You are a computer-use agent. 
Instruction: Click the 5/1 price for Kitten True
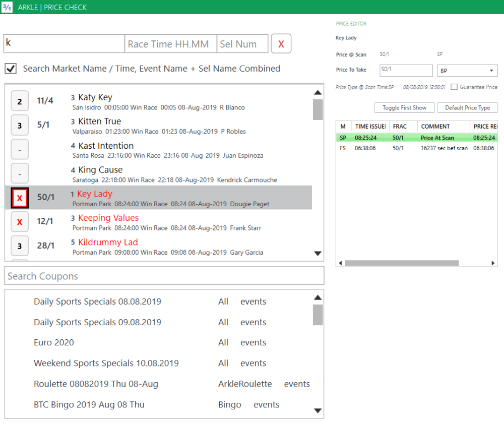[x=43, y=125]
